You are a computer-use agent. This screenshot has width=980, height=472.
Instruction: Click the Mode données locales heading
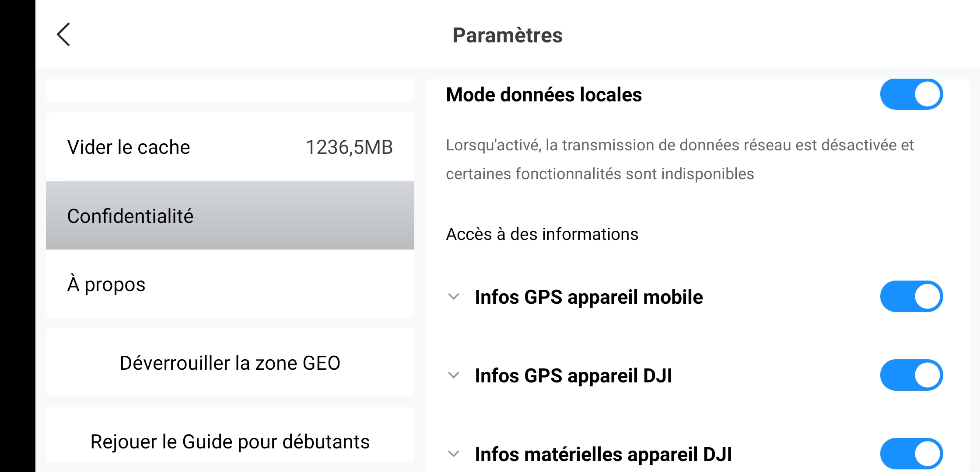(544, 94)
